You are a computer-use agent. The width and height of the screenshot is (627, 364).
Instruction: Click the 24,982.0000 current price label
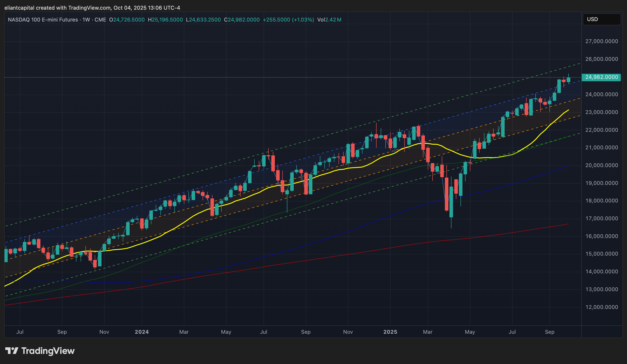pos(601,77)
